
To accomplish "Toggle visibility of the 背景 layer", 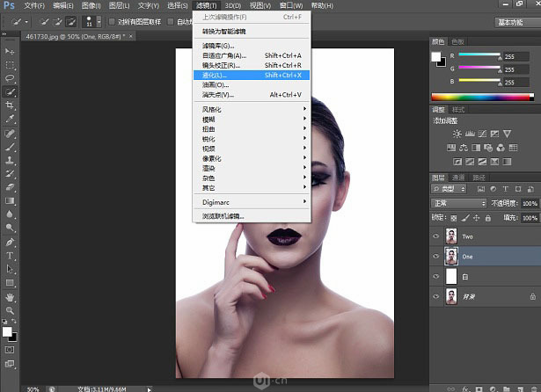I will point(436,298).
